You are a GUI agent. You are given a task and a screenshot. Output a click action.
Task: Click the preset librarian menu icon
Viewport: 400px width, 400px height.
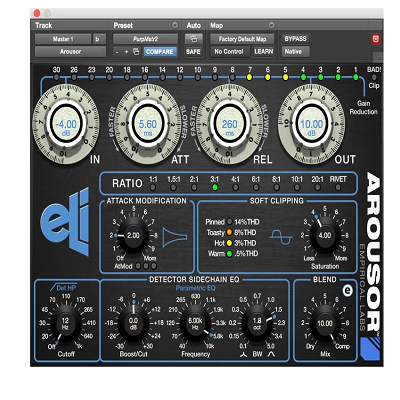click(136, 52)
